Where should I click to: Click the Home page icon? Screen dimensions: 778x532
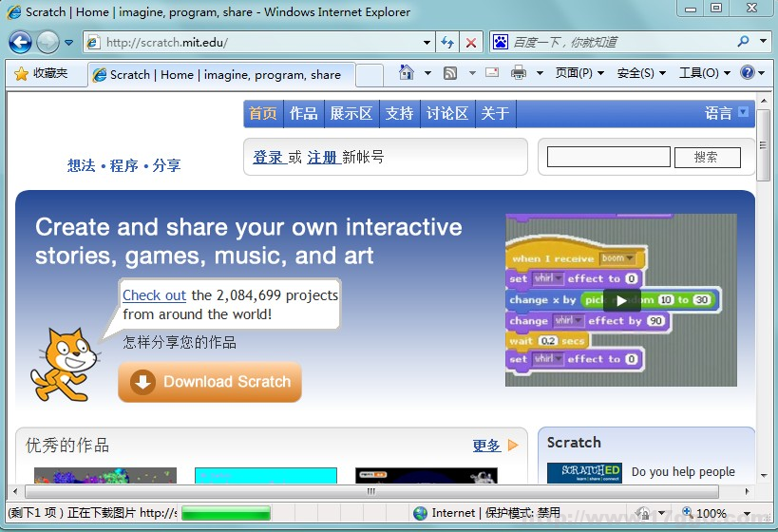click(x=407, y=73)
